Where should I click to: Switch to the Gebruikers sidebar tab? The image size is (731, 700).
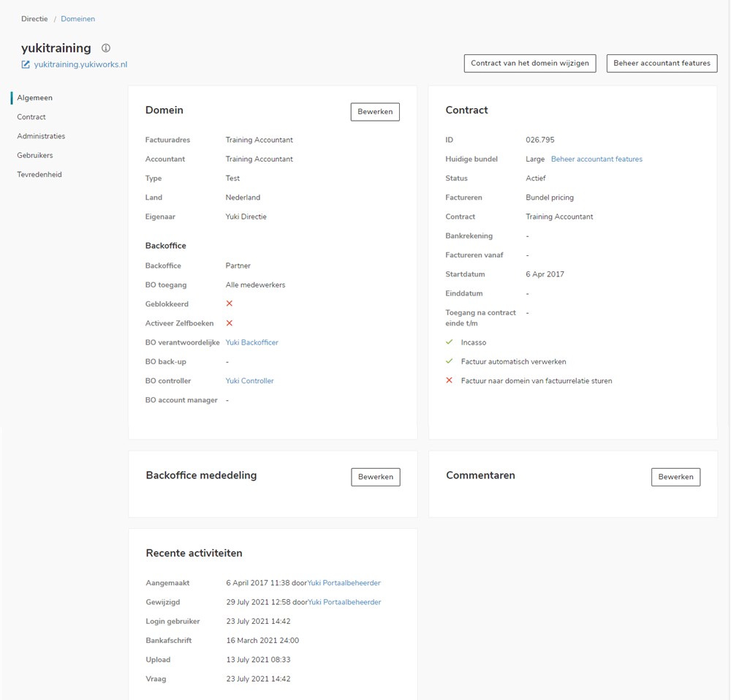(x=35, y=155)
